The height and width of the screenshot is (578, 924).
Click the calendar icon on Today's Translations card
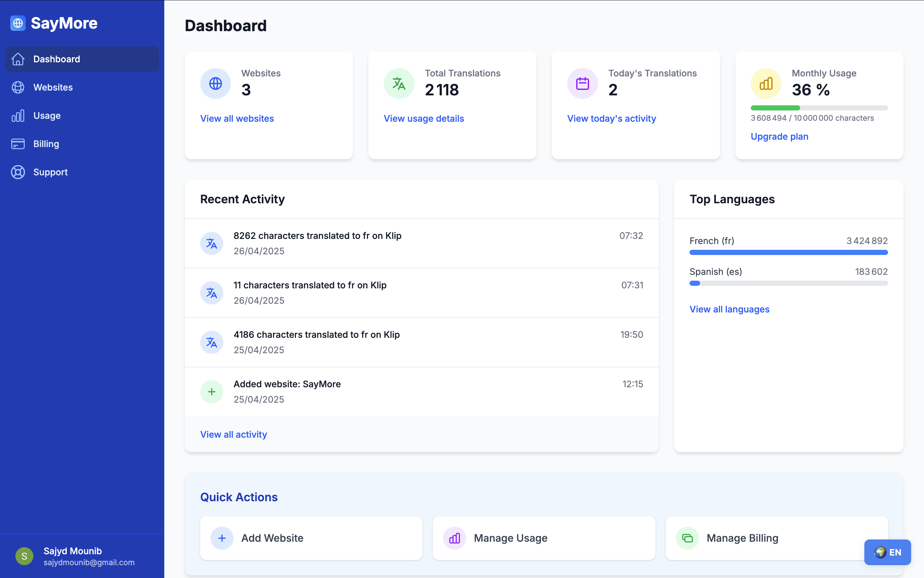(582, 83)
